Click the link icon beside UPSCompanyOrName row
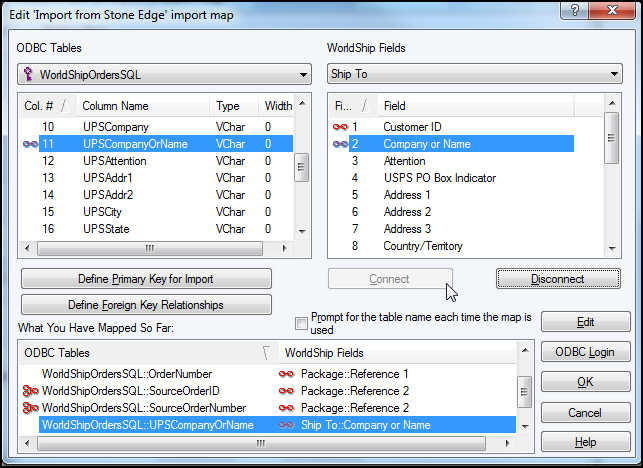This screenshot has height=468, width=643. tap(30, 144)
